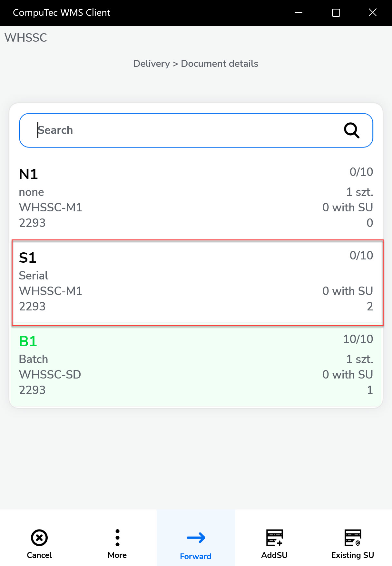Click the S1 0/10 quantity counter
This screenshot has width=392, height=566.
[x=361, y=256]
